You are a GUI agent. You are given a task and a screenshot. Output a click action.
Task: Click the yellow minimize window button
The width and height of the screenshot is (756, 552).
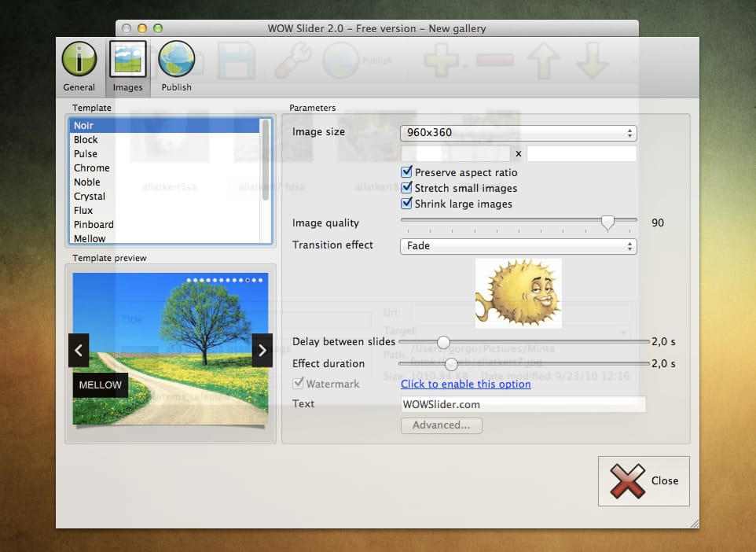coord(142,28)
